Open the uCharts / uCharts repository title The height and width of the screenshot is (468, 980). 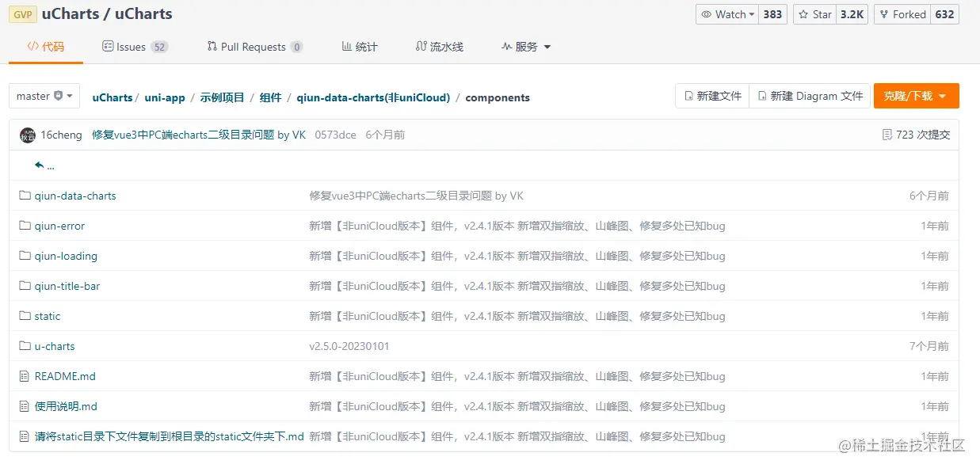(x=107, y=14)
